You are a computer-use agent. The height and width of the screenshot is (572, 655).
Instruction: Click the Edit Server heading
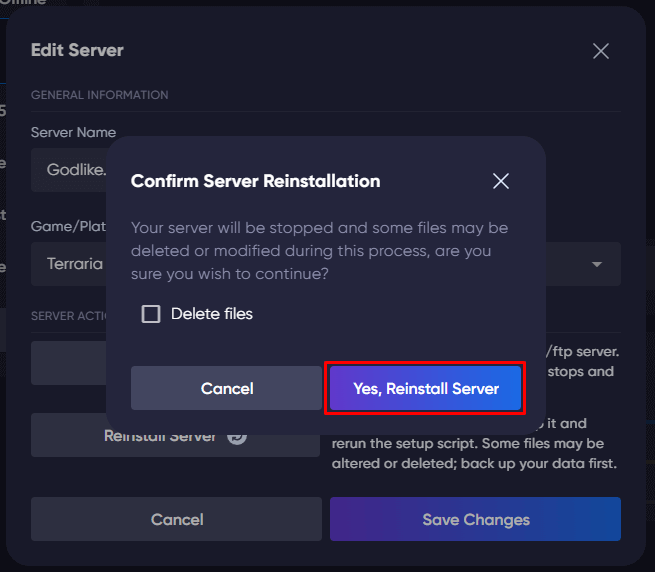click(x=77, y=50)
